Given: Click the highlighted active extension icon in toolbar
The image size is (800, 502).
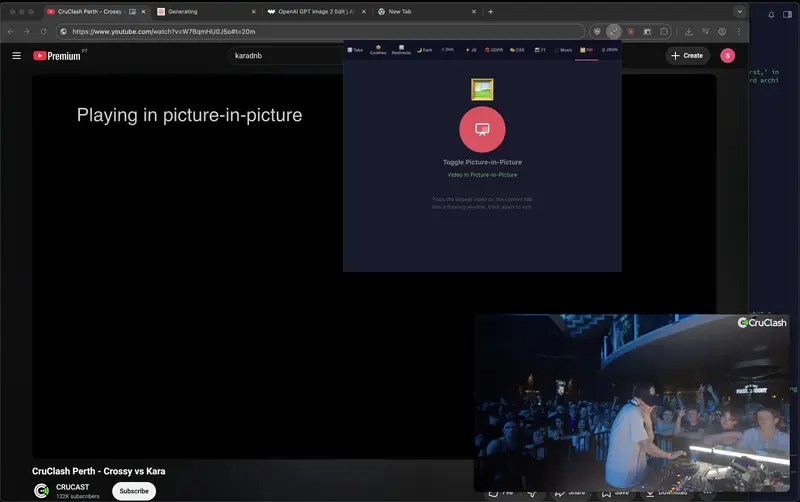Looking at the screenshot, I should click(614, 32).
